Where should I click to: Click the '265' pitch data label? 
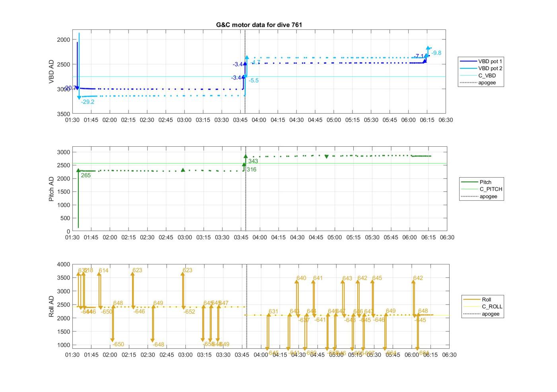(x=86, y=175)
